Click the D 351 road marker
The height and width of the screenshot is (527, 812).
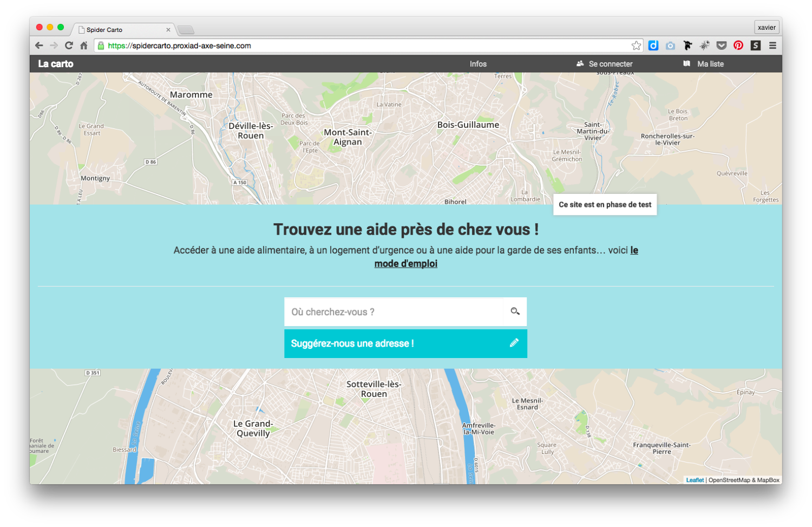point(93,373)
